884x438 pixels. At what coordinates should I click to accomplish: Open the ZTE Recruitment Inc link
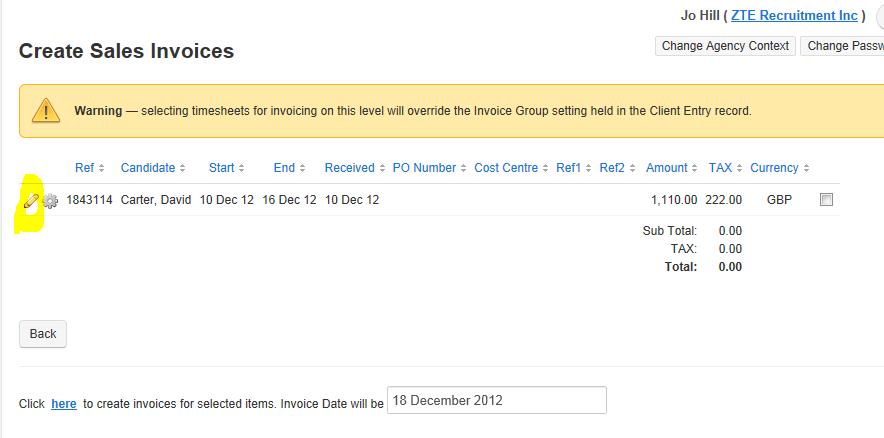click(x=794, y=15)
